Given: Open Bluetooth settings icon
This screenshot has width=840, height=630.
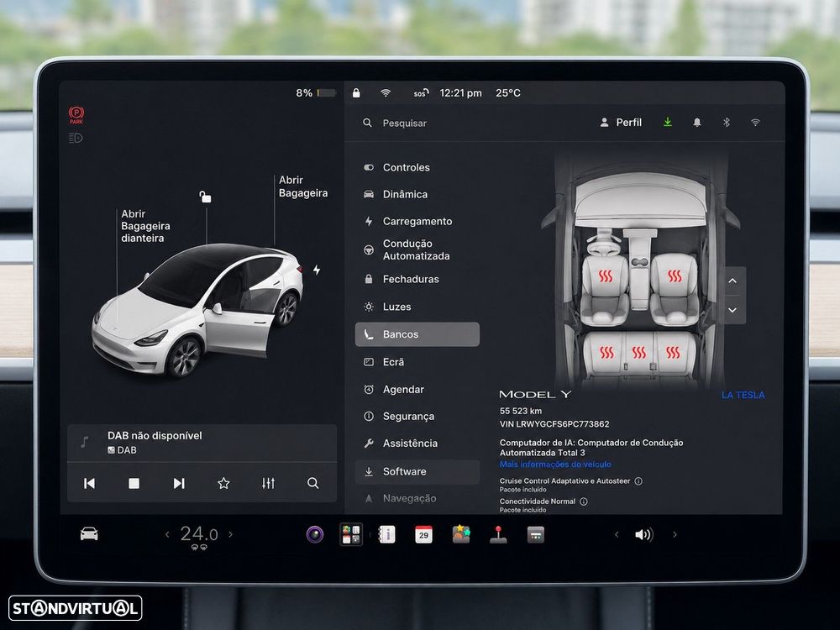Looking at the screenshot, I should coord(727,122).
